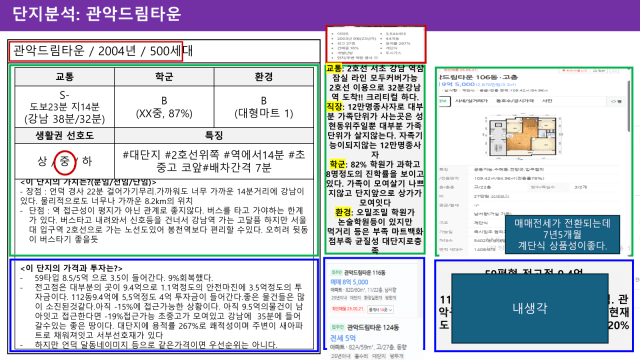Click the highlighted 직장: label in the notes
This screenshot has width=640, height=360.
[335, 107]
